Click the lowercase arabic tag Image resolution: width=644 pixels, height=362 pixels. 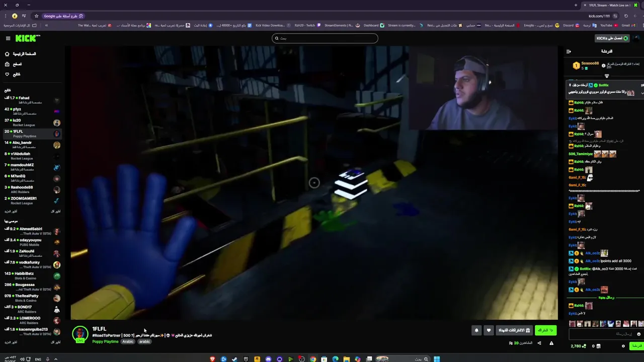tap(144, 342)
